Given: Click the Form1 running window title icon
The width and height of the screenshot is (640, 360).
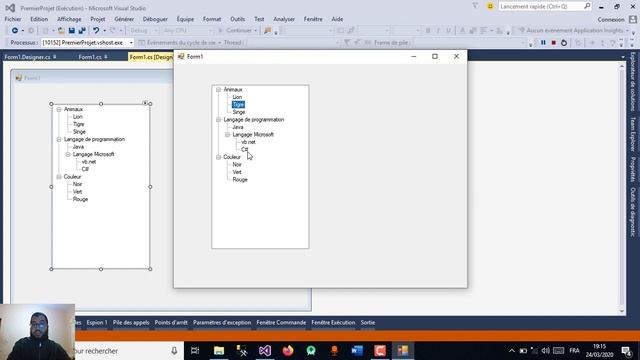Looking at the screenshot, I should [x=181, y=56].
